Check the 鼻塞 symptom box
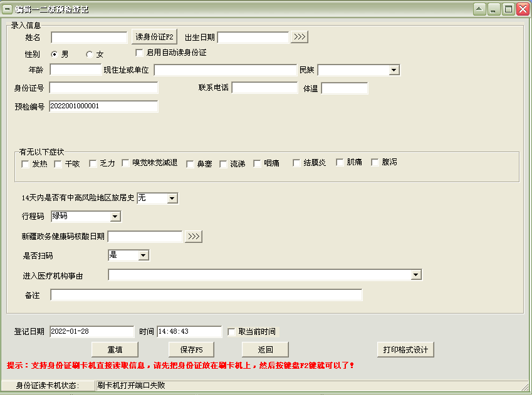Image resolution: width=532 pixels, height=395 pixels. [190, 164]
